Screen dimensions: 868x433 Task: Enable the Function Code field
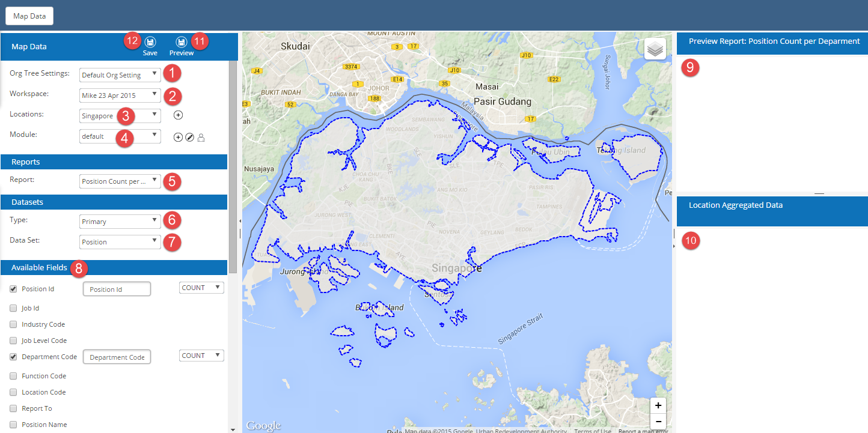13,376
